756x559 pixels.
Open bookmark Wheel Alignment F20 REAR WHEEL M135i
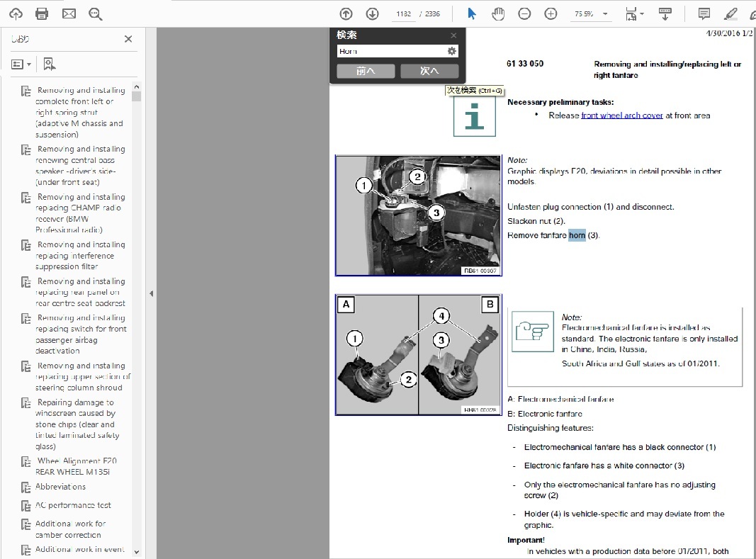coord(76,466)
